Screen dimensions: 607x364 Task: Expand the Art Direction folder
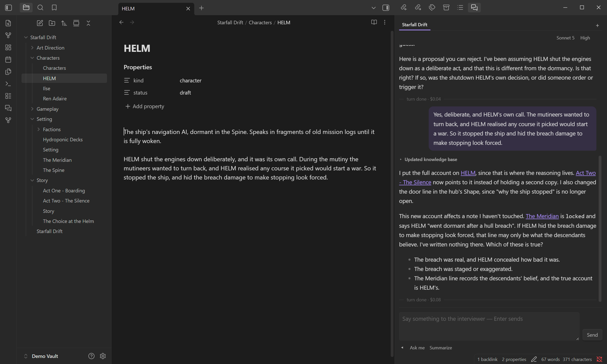pyautogui.click(x=32, y=48)
